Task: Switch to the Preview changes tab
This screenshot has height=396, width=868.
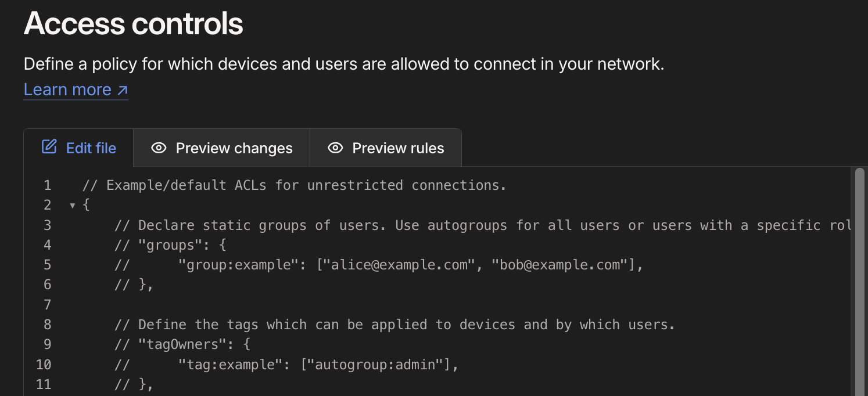Action: coord(221,148)
